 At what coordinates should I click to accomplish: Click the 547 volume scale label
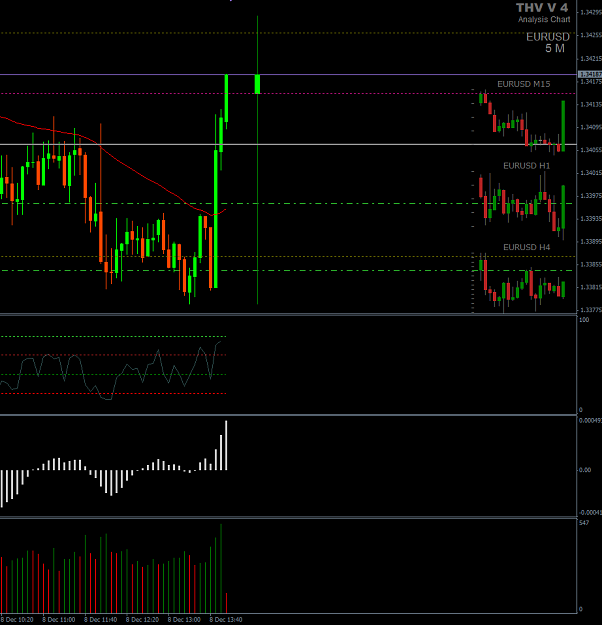click(x=584, y=523)
